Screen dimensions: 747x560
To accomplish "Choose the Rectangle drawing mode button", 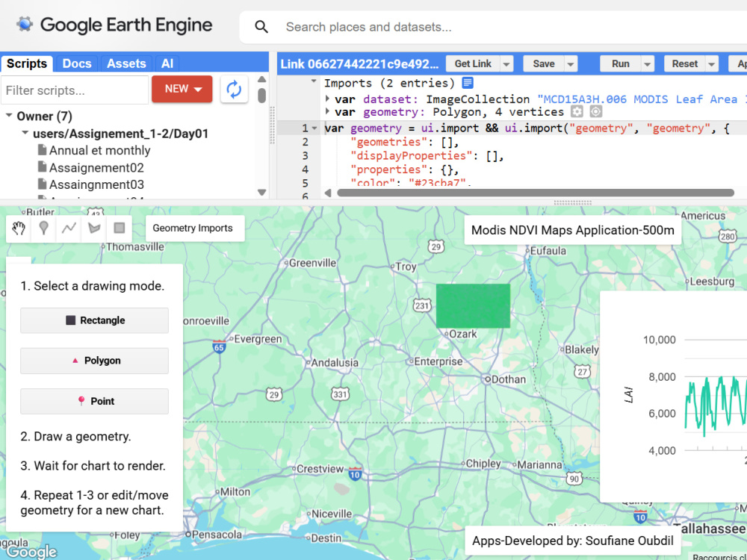I will pos(94,320).
